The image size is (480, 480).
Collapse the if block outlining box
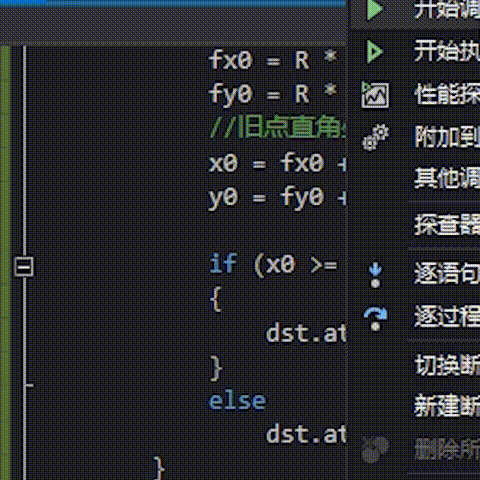[x=24, y=266]
